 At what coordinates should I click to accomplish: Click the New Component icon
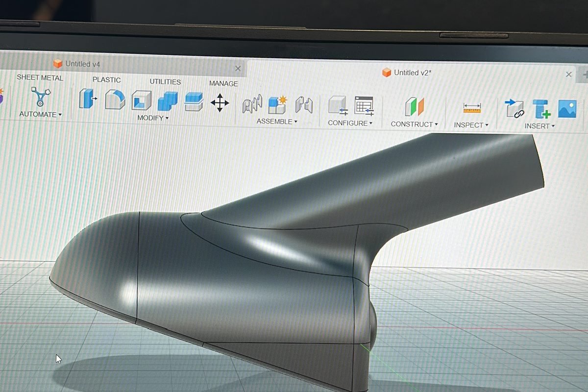tap(277, 105)
